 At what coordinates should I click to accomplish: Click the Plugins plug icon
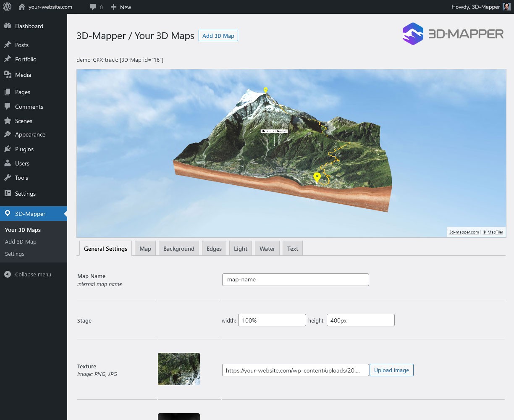tap(8, 149)
